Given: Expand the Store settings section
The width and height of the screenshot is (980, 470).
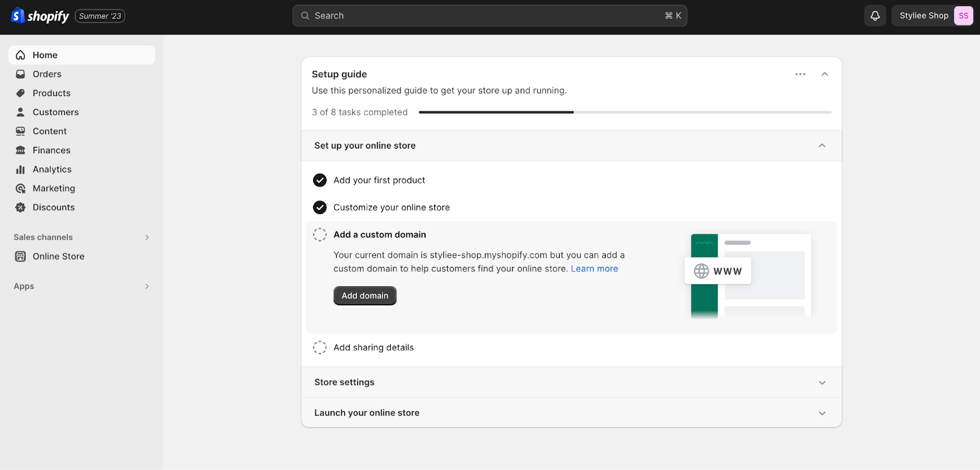Looking at the screenshot, I should pyautogui.click(x=822, y=382).
